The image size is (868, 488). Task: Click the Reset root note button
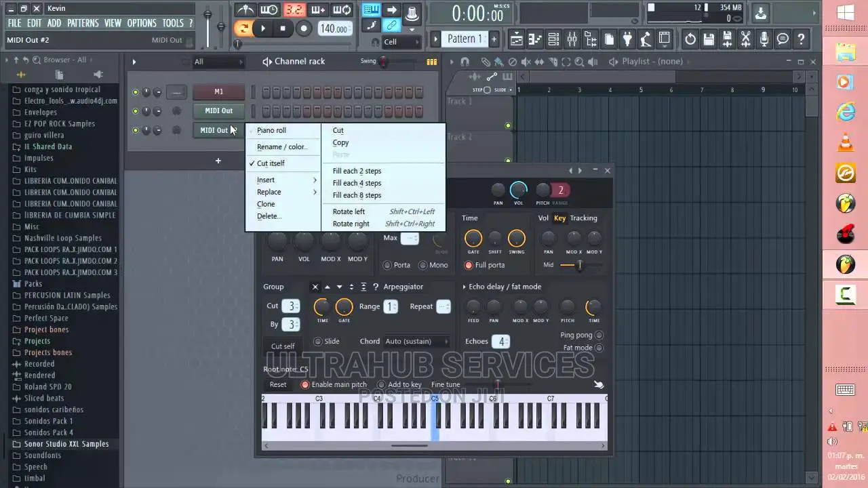coord(278,385)
